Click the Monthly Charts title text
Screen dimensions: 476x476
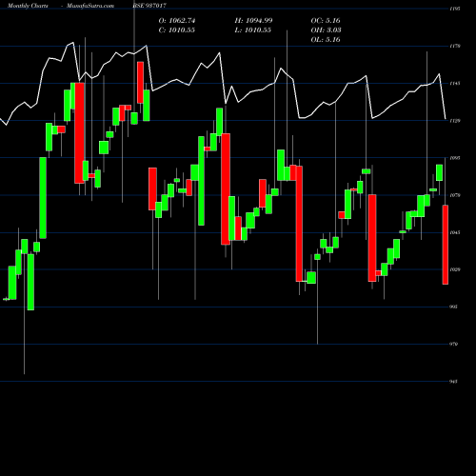click(28, 6)
